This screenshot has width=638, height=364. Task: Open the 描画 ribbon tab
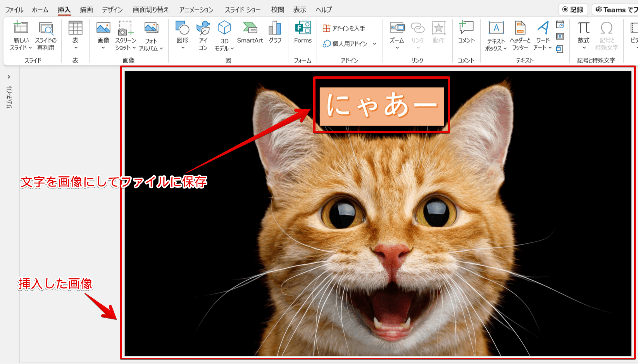coord(86,9)
